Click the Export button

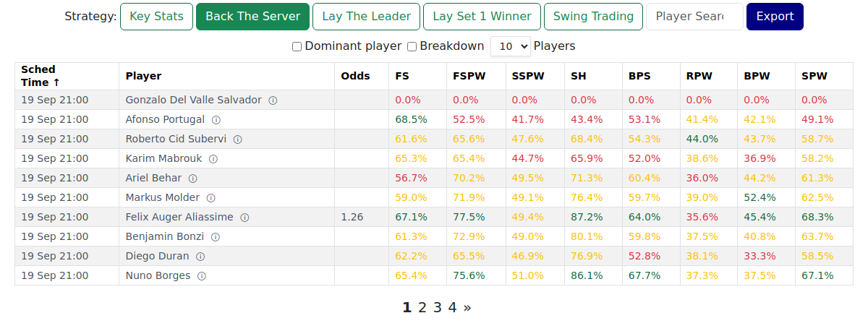pyautogui.click(x=775, y=16)
